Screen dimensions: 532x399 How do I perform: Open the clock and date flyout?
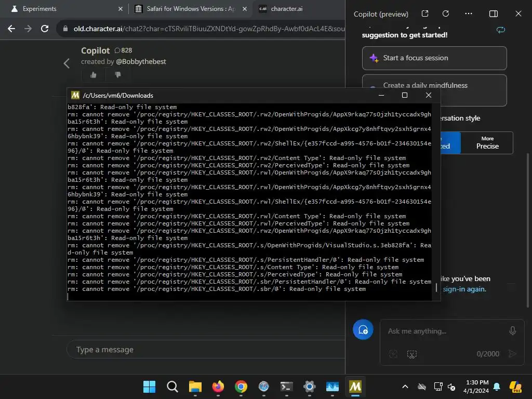click(x=476, y=387)
